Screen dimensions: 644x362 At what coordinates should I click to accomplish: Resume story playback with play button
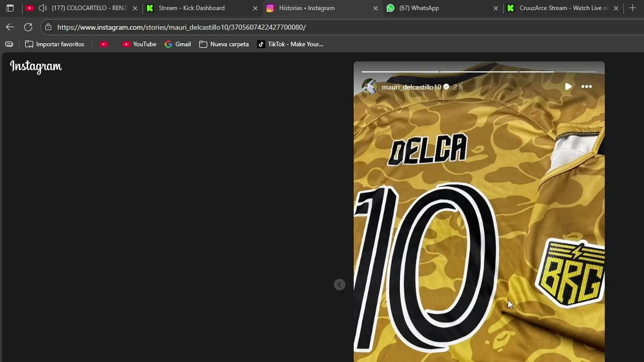568,86
